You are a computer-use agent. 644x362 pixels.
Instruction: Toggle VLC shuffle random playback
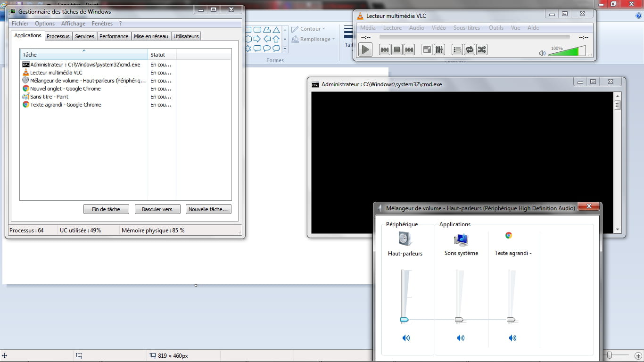click(x=482, y=49)
